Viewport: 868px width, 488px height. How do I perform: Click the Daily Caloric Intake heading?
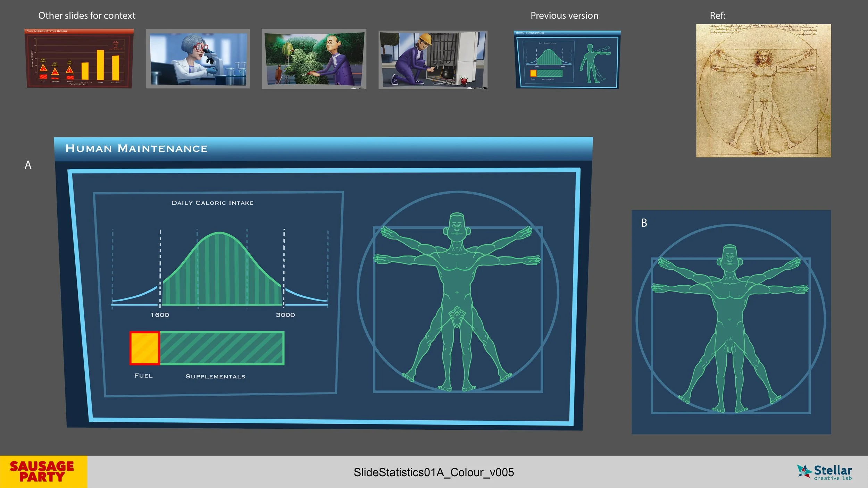(x=212, y=203)
